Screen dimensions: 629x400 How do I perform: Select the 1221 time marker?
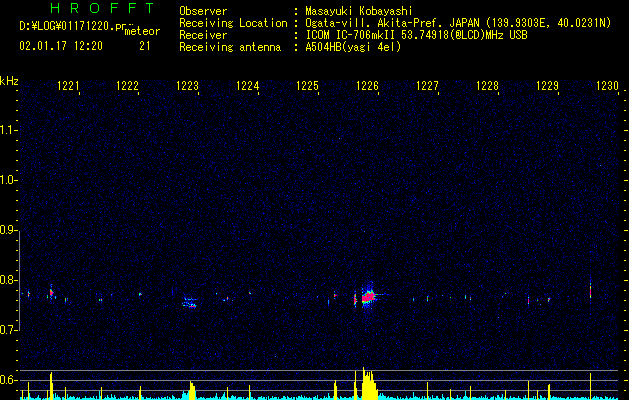68,86
